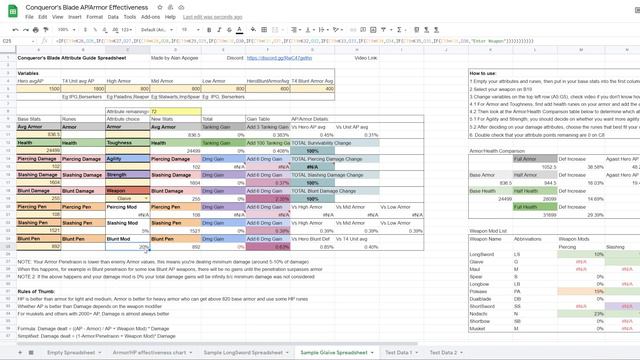Open the Format menu
The image size is (640, 360).
coord(94,17)
